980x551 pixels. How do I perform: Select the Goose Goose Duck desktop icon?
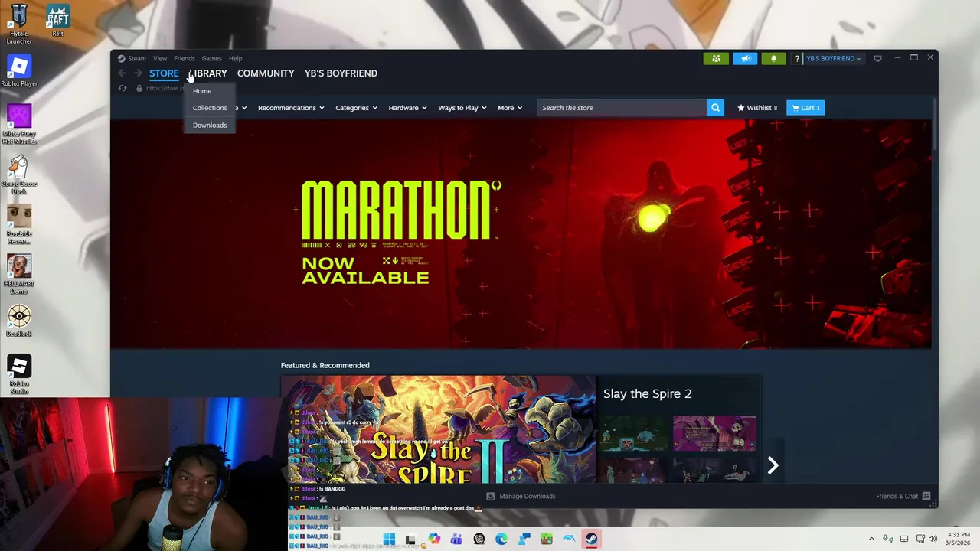[x=19, y=174]
